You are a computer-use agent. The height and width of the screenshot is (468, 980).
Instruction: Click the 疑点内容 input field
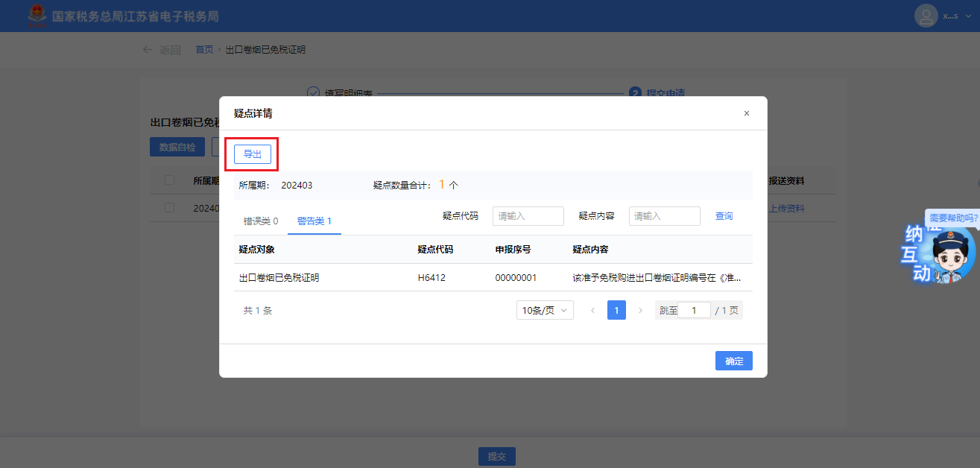[664, 216]
